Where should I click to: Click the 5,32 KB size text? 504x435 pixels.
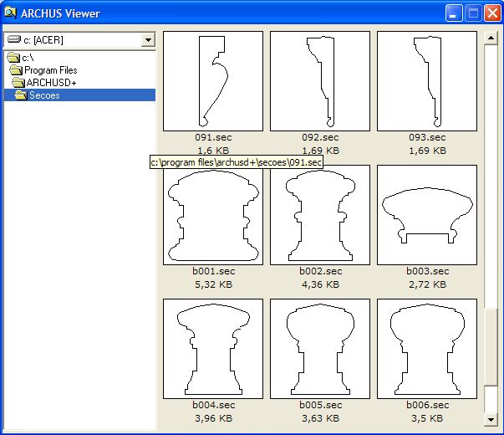click(x=213, y=284)
